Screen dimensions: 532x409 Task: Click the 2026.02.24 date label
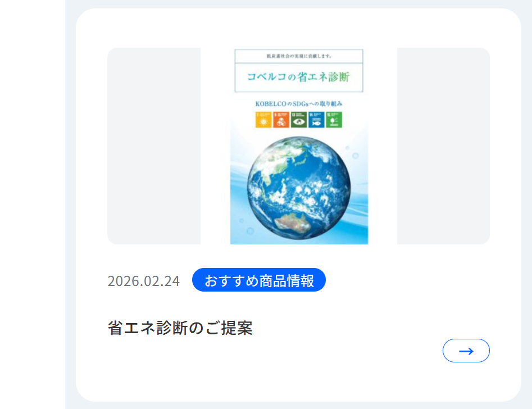[143, 281]
